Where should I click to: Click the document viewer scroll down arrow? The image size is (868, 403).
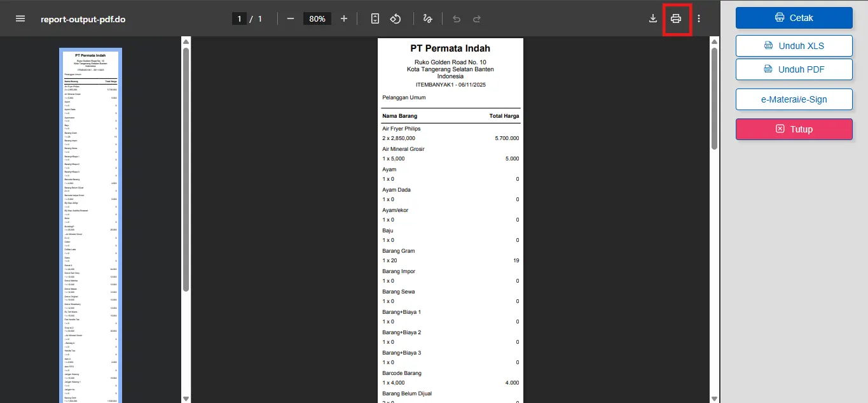click(x=714, y=398)
